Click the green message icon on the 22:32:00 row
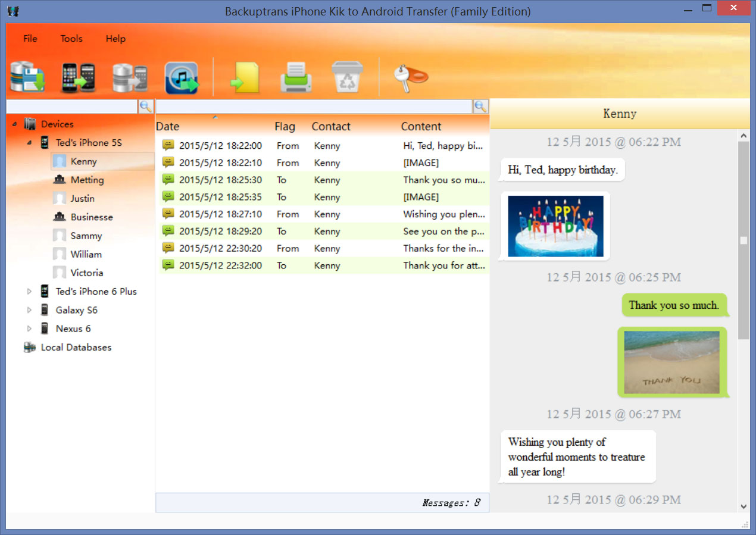Image resolution: width=756 pixels, height=535 pixels. click(x=168, y=265)
